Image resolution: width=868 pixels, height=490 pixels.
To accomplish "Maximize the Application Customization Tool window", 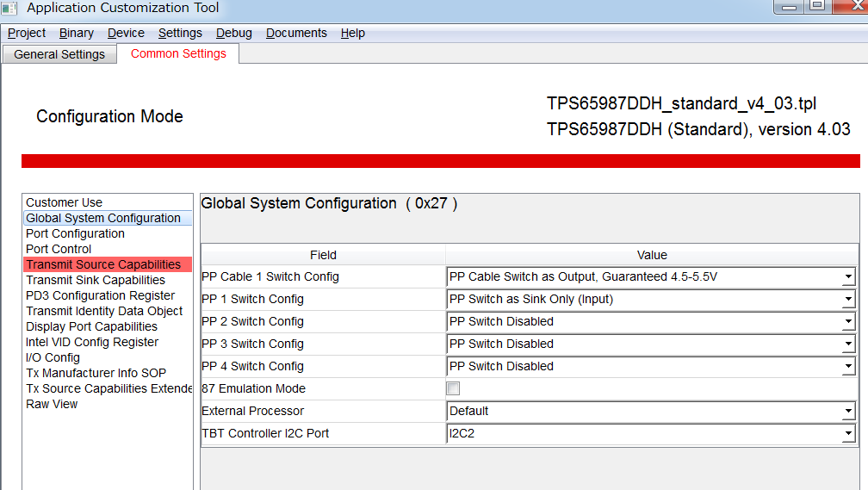I will tap(818, 6).
